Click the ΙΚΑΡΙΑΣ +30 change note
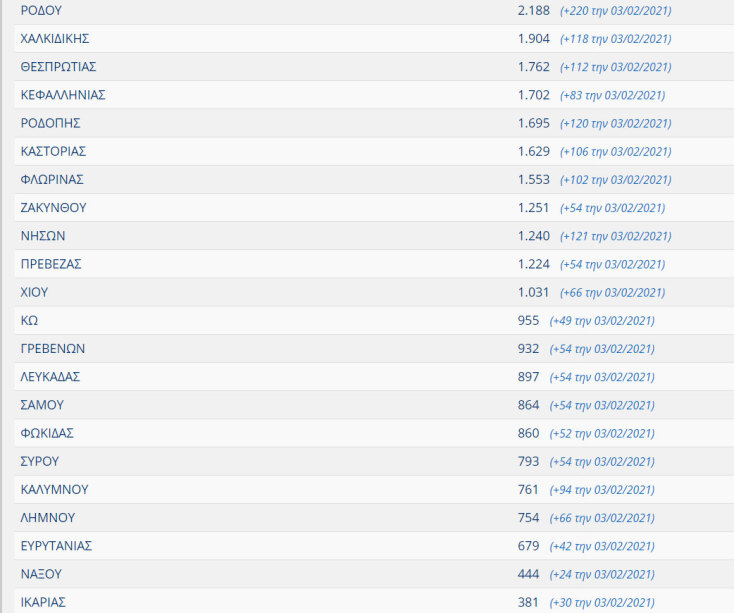Viewport: 734px width, 613px height. click(x=602, y=602)
